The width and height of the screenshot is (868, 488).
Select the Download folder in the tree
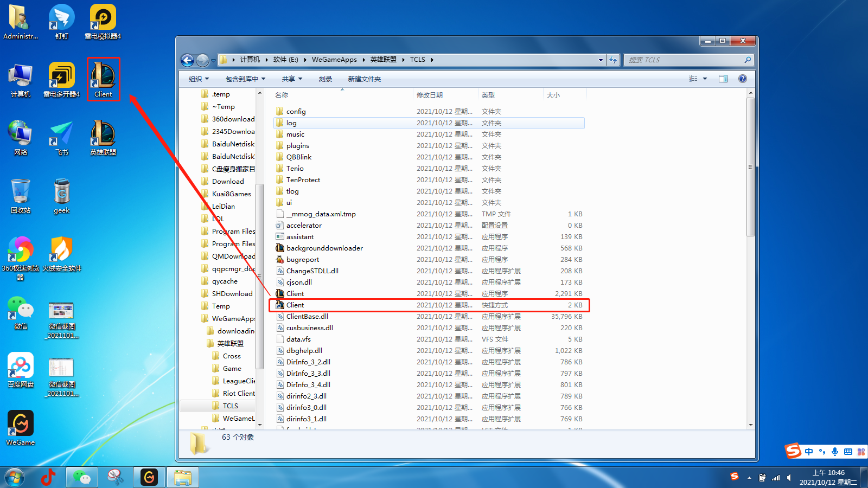coord(228,181)
